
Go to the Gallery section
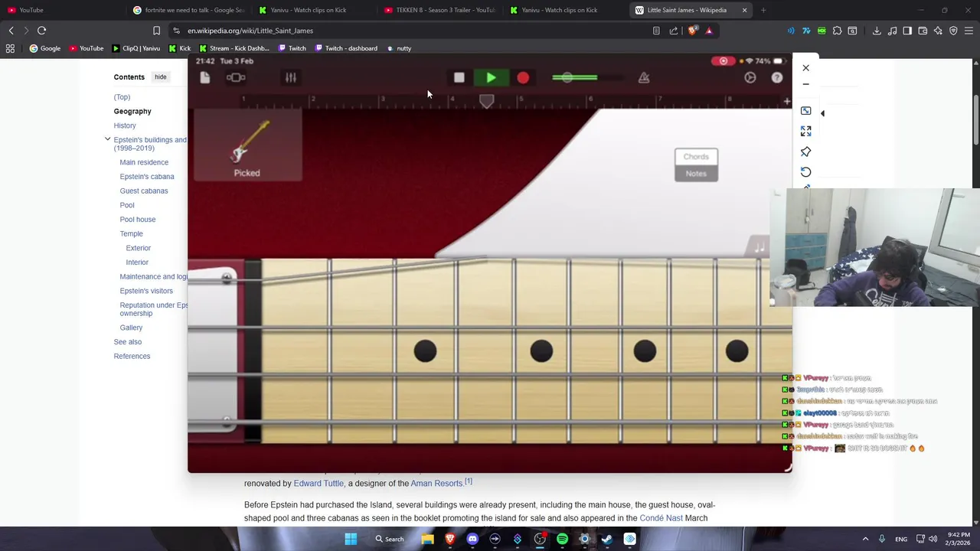tap(131, 328)
